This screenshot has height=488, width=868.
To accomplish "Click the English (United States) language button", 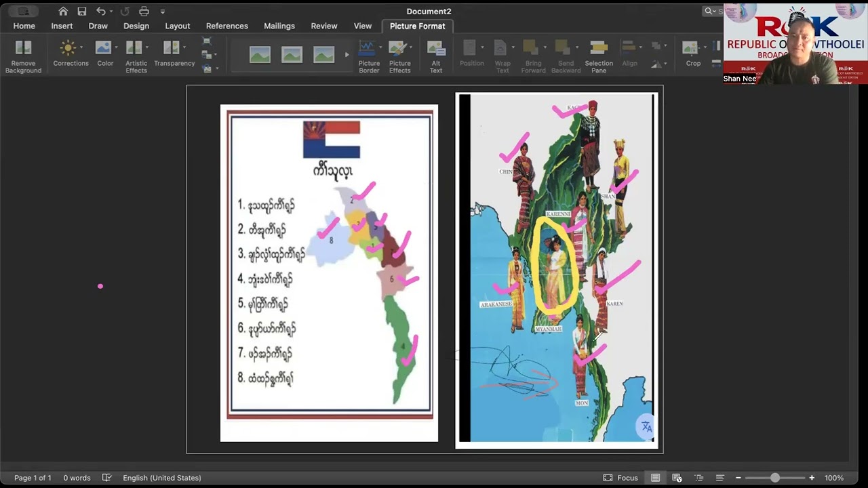I will (162, 478).
